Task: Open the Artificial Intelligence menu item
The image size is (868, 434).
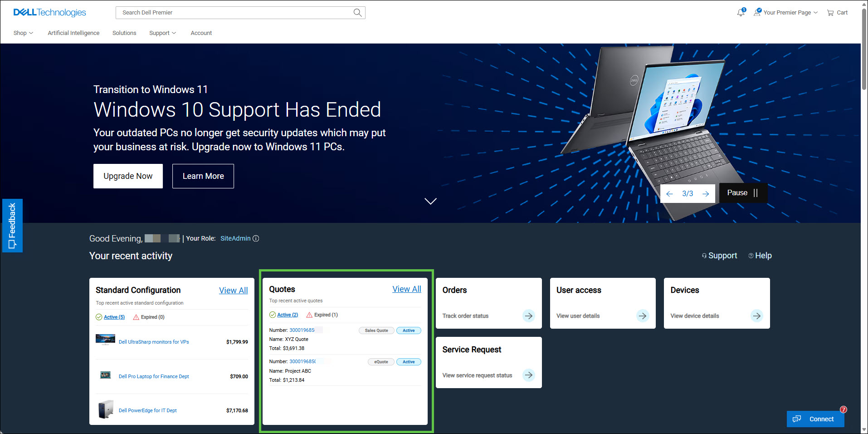Action: tap(73, 33)
